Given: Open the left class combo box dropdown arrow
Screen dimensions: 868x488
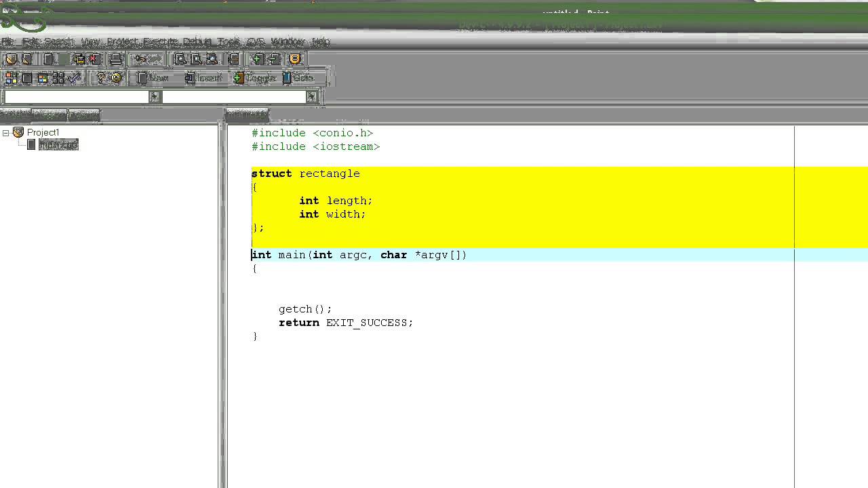Looking at the screenshot, I should [154, 97].
